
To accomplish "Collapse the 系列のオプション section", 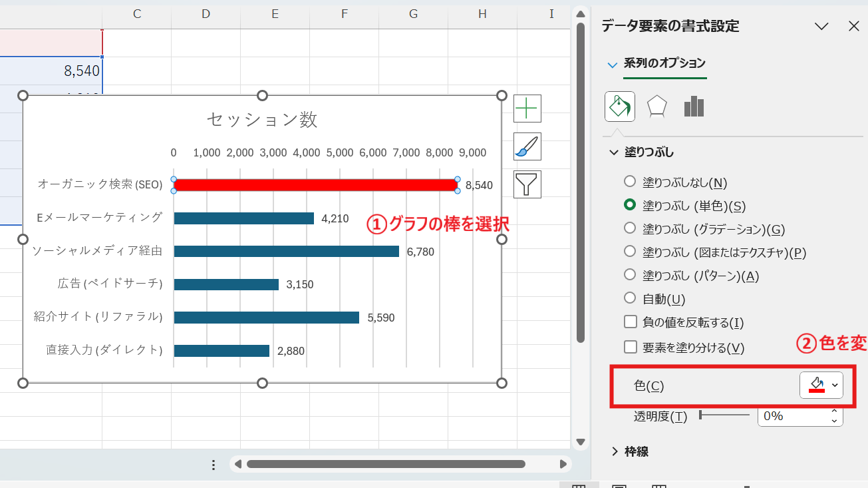I will pyautogui.click(x=612, y=65).
